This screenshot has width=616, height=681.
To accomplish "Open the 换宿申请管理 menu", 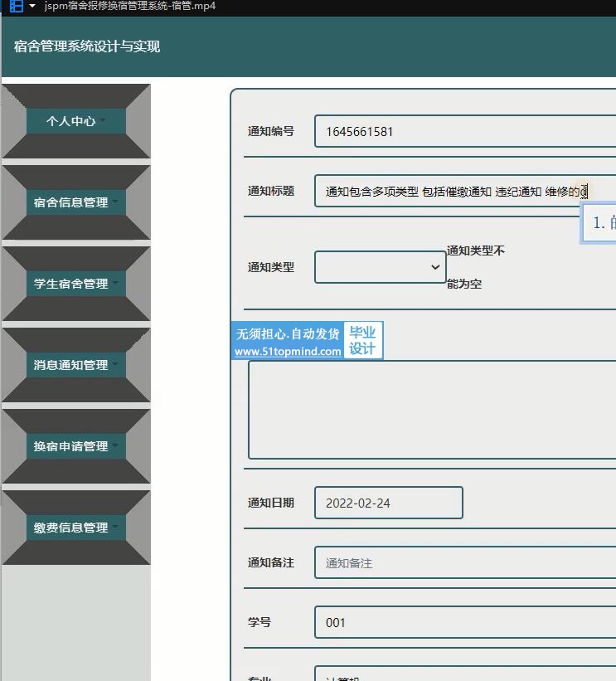I will pos(76,446).
